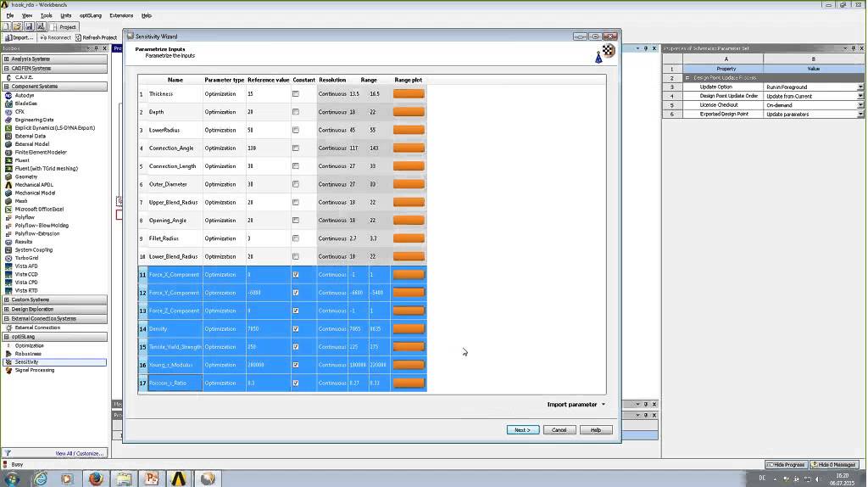Open the Tools menu

[46, 15]
